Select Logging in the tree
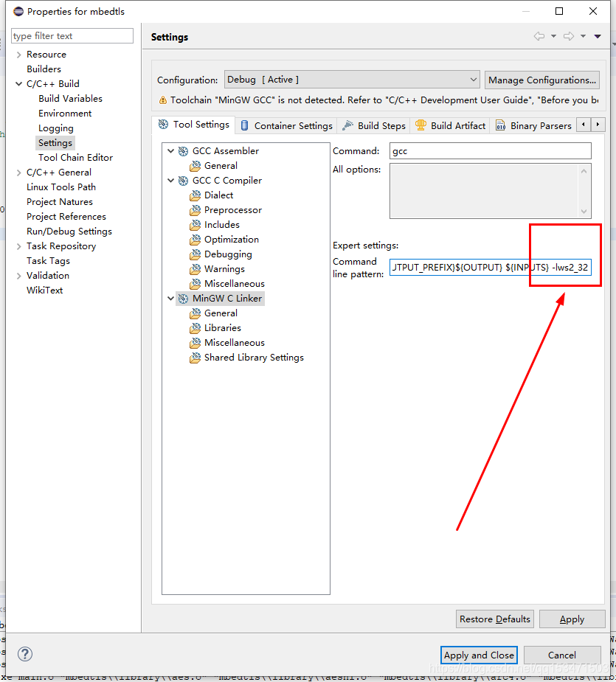Viewport: 616px width, 682px height. tap(56, 128)
